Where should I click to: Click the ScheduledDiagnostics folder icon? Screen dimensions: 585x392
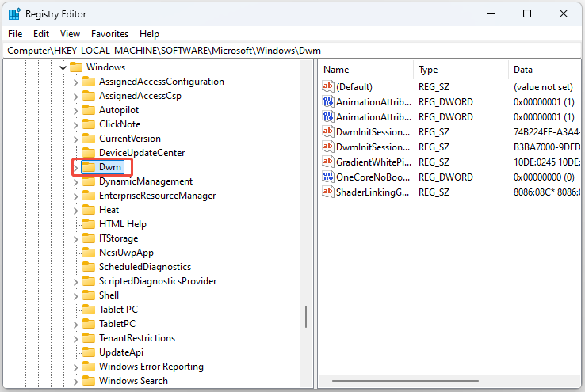(89, 266)
